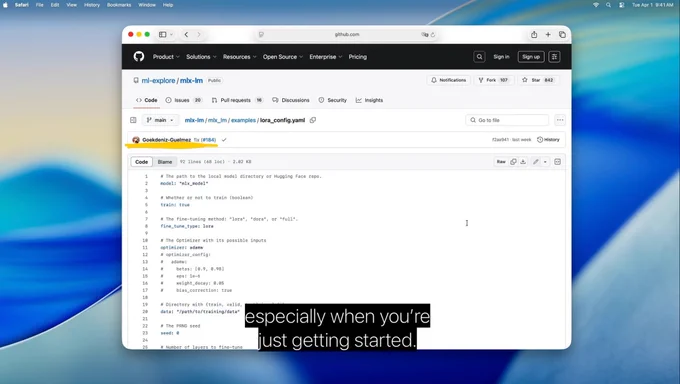680x384 pixels.
Task: Open the Discussions tab
Action: pos(291,100)
